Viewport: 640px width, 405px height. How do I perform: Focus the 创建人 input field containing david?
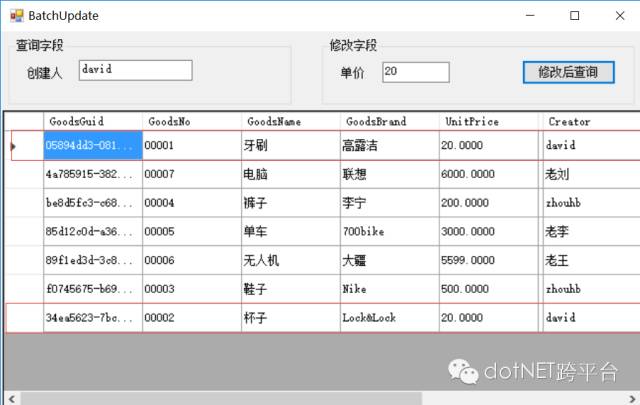pos(136,70)
